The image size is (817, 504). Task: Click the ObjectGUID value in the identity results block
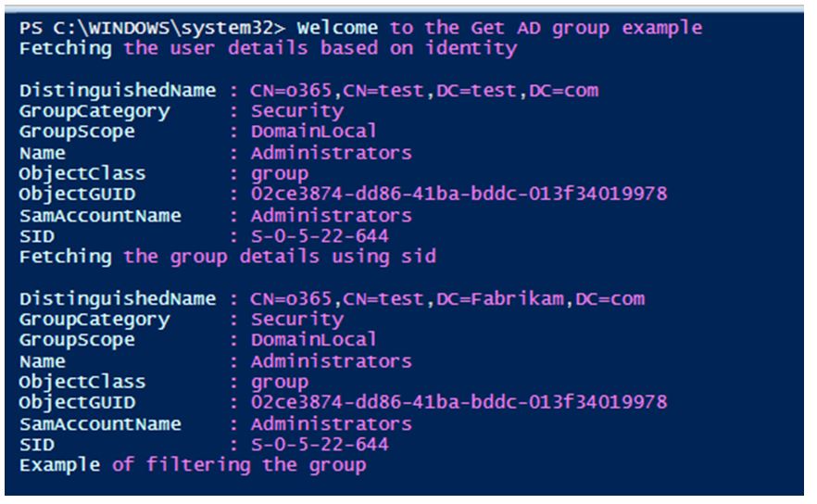pyautogui.click(x=459, y=195)
